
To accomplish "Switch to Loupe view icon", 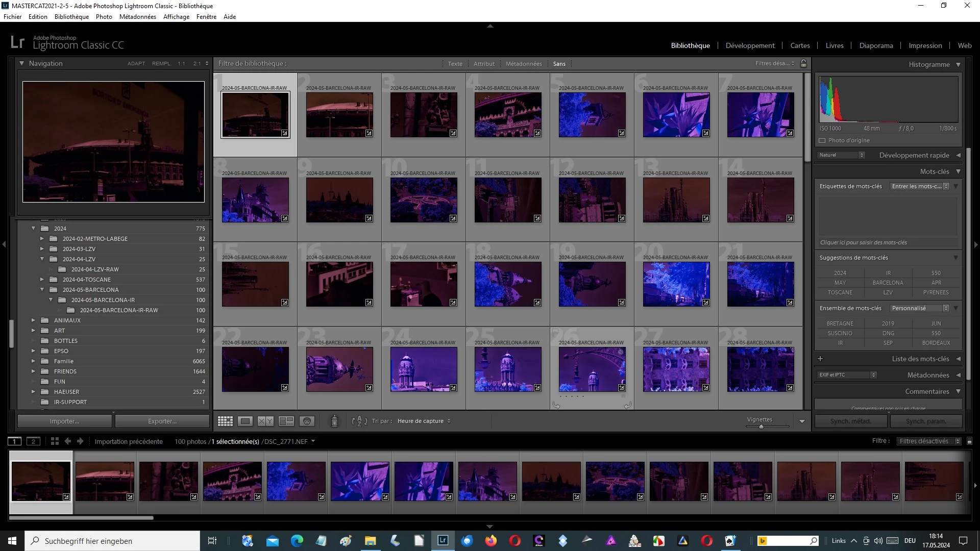I will (x=246, y=421).
